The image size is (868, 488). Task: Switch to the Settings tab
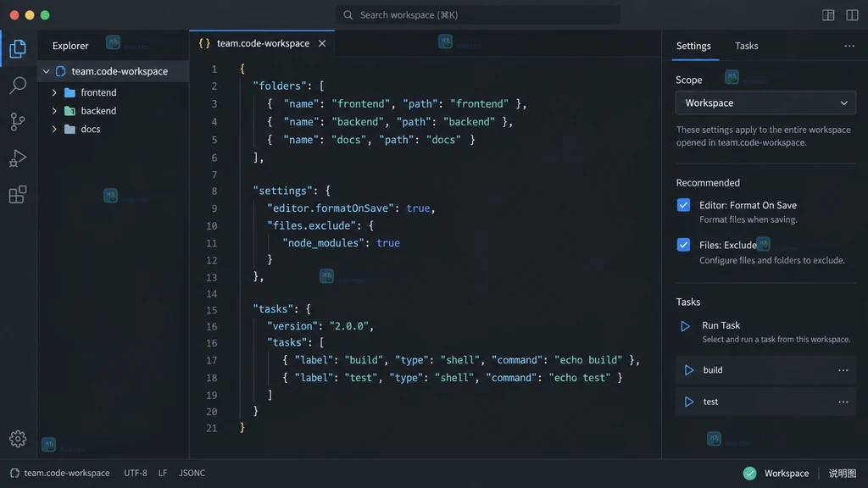tap(693, 46)
